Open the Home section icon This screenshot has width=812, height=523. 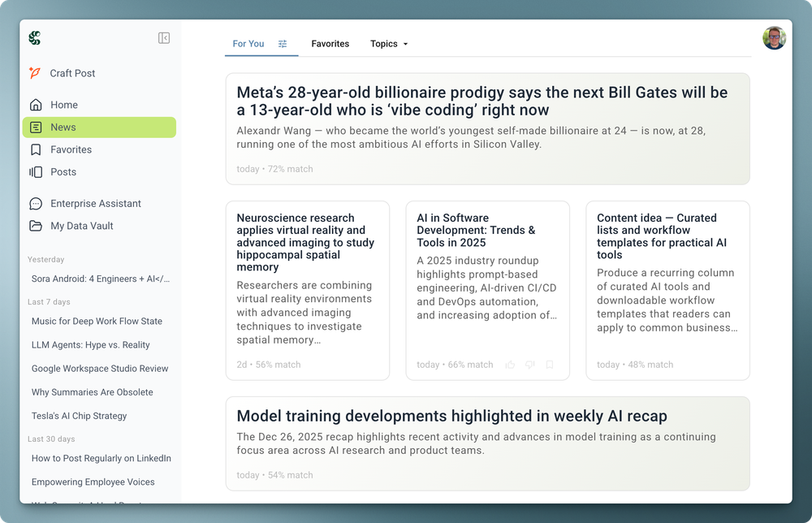tap(37, 105)
